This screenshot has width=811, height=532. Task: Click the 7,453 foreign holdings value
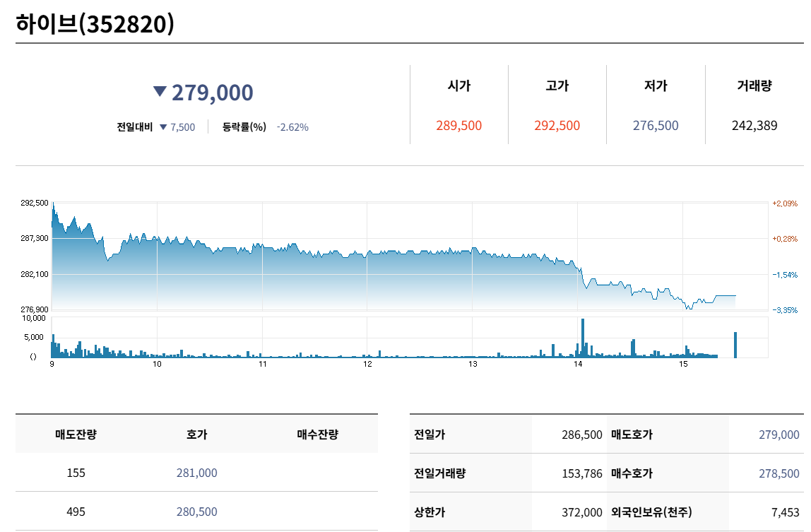pyautogui.click(x=785, y=512)
